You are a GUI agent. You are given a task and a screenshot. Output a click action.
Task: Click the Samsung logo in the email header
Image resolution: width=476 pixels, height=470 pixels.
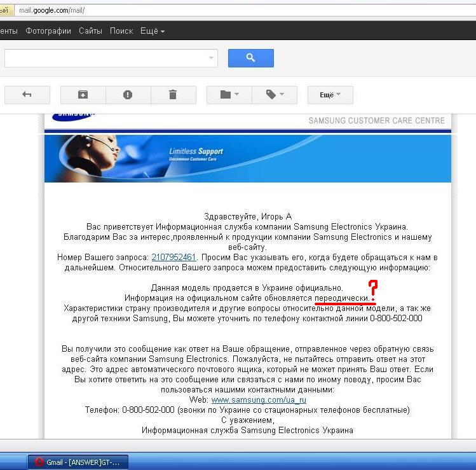coord(74,116)
